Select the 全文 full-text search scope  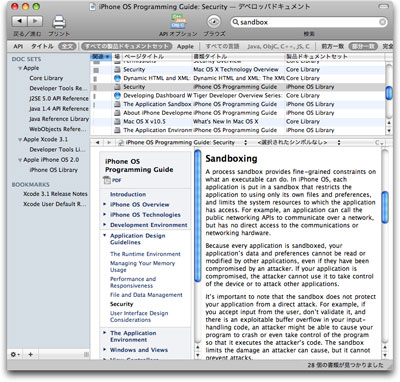[x=67, y=46]
